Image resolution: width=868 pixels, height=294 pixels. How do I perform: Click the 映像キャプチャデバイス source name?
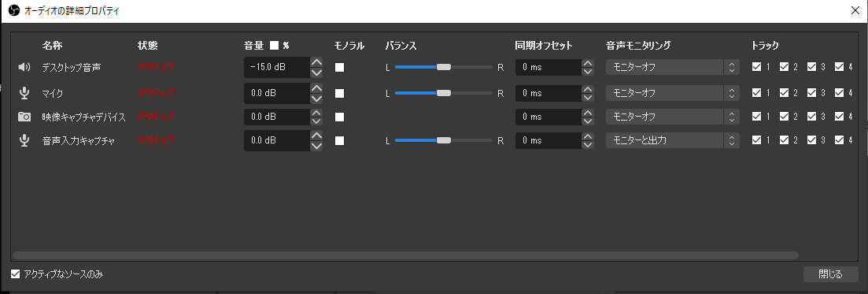tap(84, 117)
